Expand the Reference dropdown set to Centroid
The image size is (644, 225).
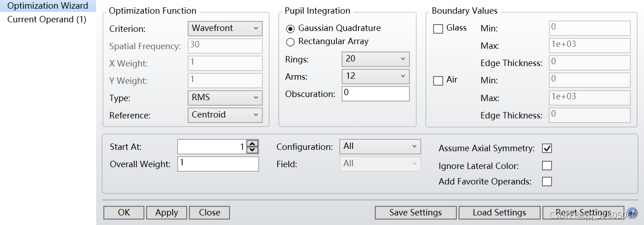coord(225,115)
